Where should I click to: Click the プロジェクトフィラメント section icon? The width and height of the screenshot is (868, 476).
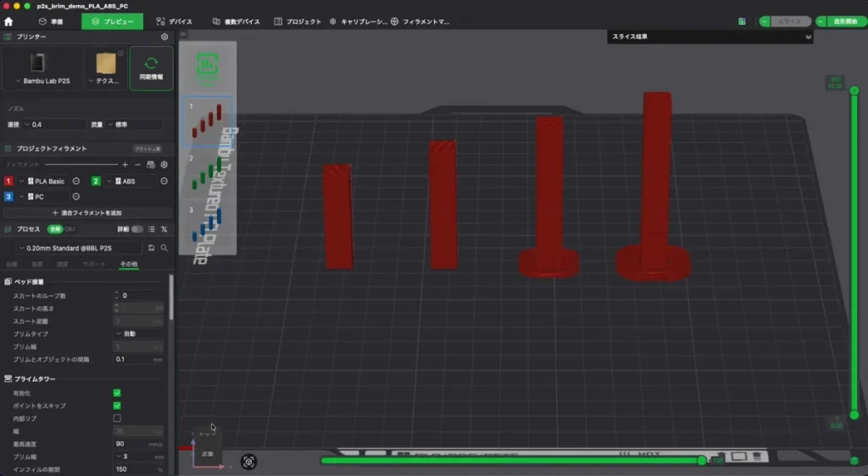click(x=8, y=148)
